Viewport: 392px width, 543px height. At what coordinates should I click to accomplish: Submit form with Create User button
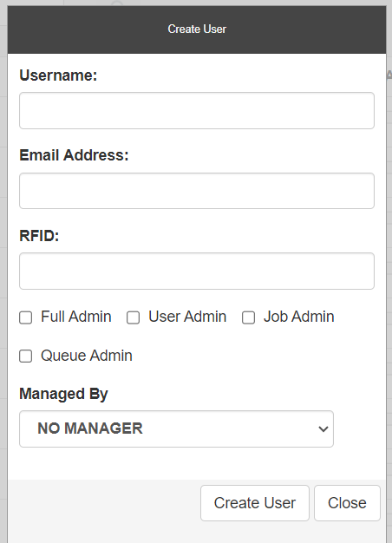click(254, 503)
